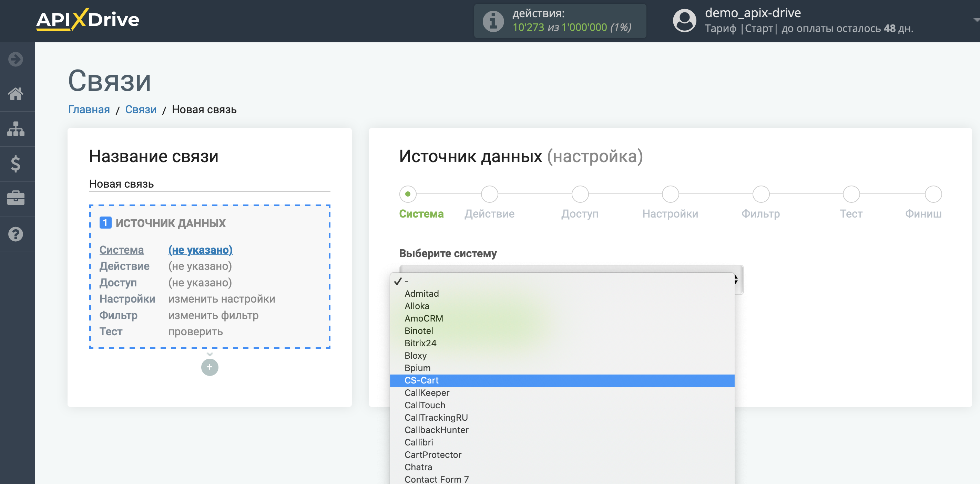Choose CallTouch from the system list
Screen dimensions: 980x484
click(x=562, y=406)
